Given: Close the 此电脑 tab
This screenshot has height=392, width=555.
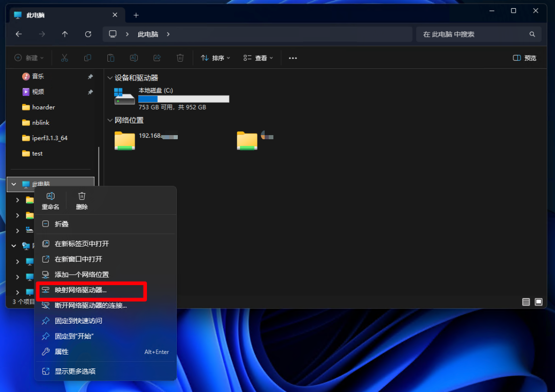Looking at the screenshot, I should coord(115,15).
